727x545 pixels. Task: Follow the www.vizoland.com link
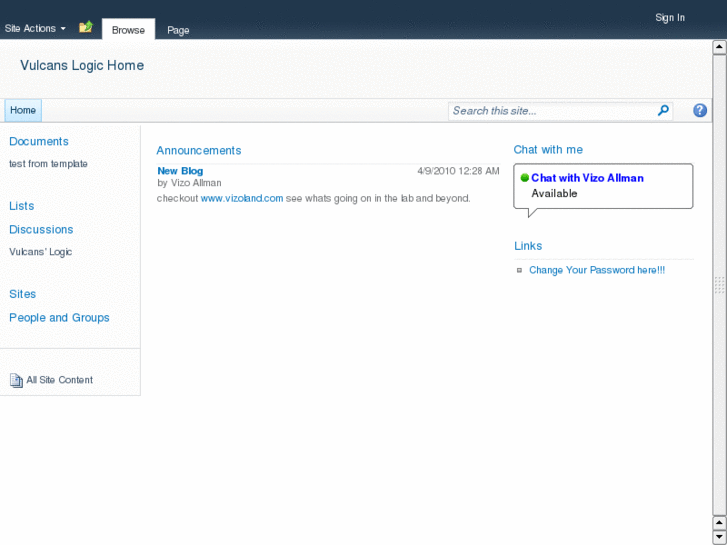(x=242, y=199)
